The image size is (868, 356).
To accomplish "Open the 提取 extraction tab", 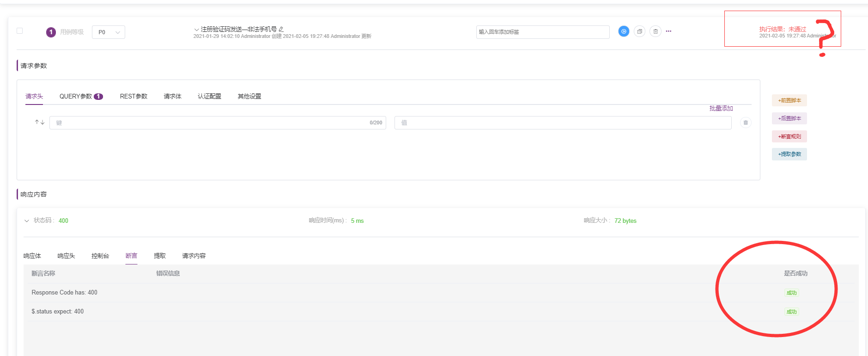I will (x=160, y=256).
